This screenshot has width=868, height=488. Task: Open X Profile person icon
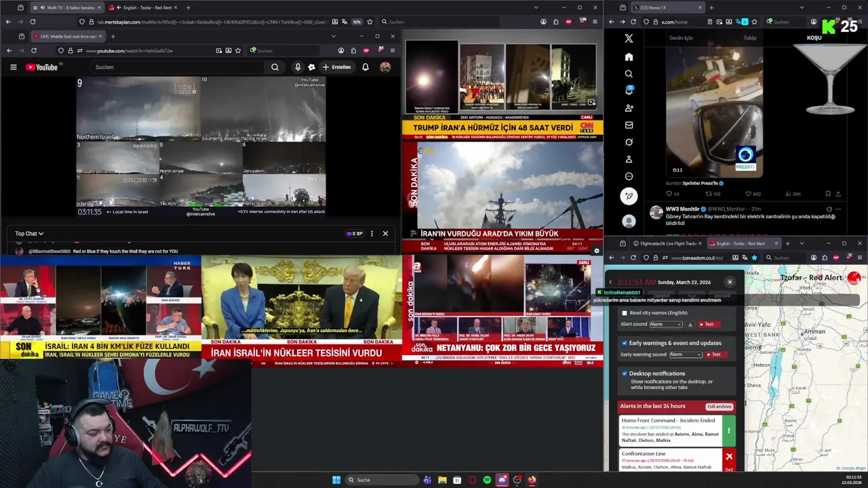629,159
